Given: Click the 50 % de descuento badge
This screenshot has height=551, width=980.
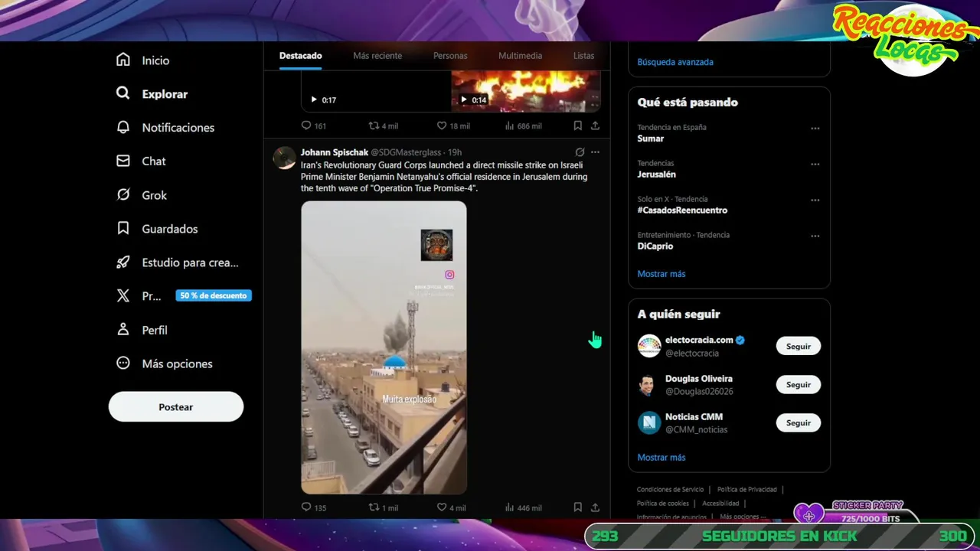Looking at the screenshot, I should tap(214, 295).
